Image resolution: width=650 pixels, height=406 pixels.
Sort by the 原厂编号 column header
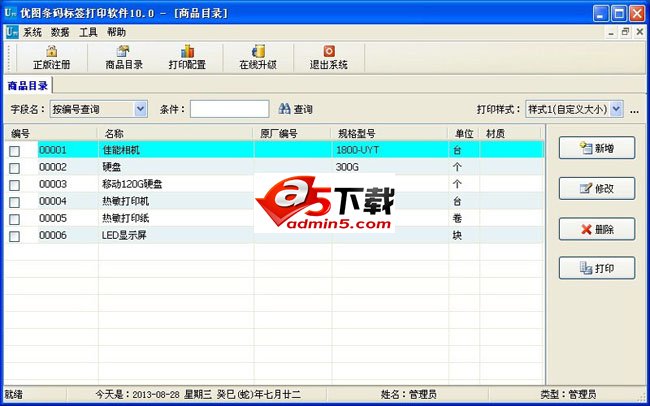[x=292, y=134]
